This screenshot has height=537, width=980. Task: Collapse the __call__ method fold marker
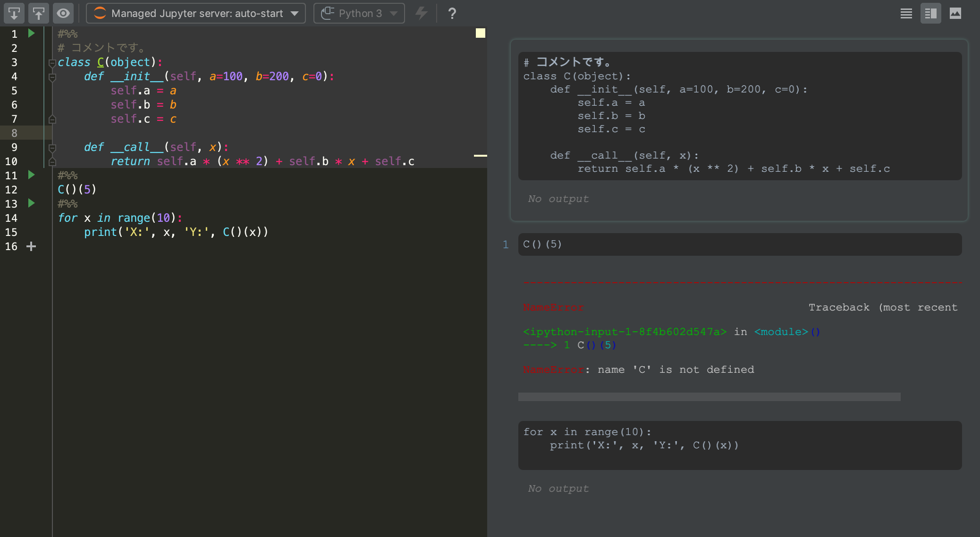(x=52, y=148)
